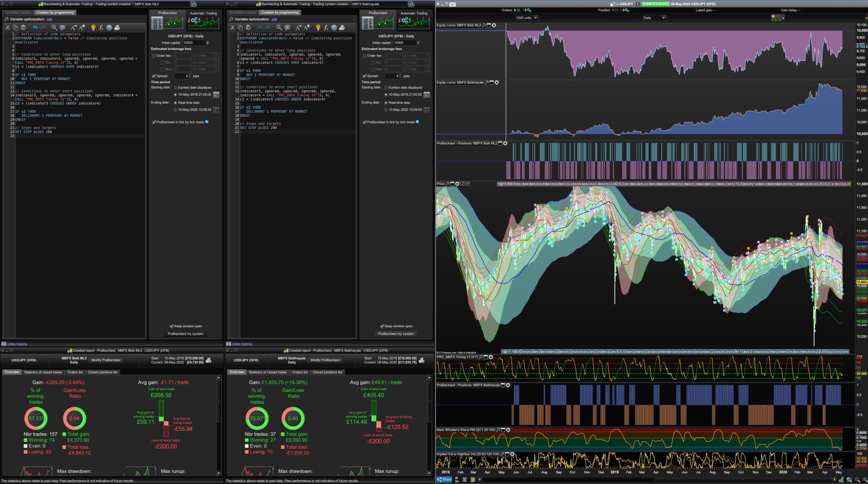The image size is (868, 484).
Task: Toggle Spread checkbox in left ProBacktest panel
Action: coord(154,76)
